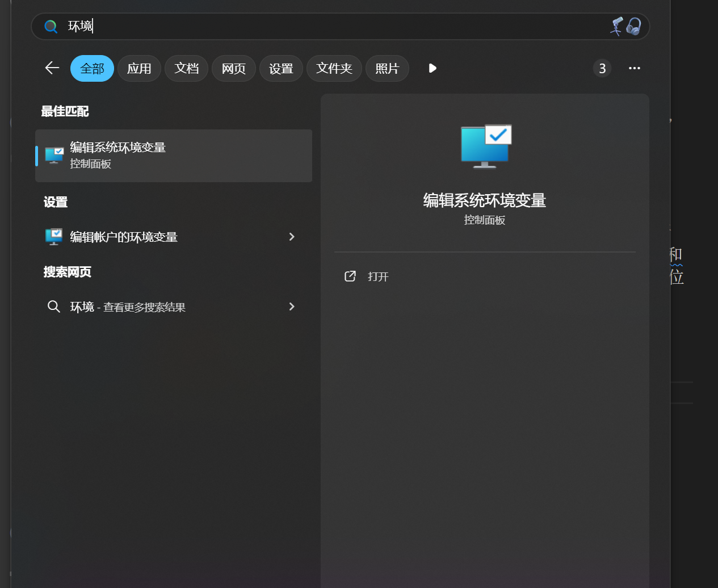Viewport: 718px width, 588px height.
Task: Show only 文件夹 results
Action: [334, 69]
